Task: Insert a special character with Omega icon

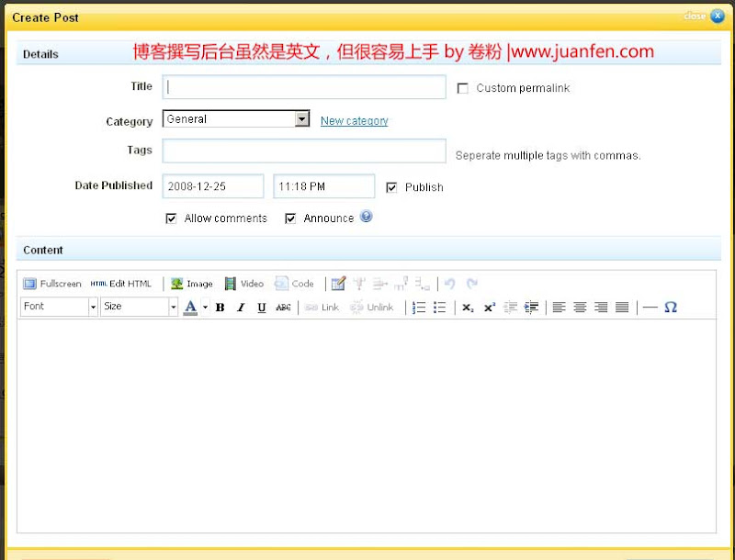Action: tap(671, 308)
